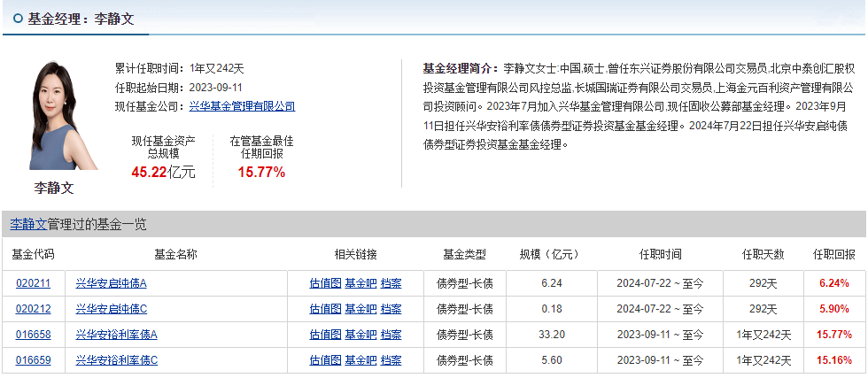The image size is (868, 378).
Task: Click the 6.24% return for 兴华安启纯债A
Action: click(x=833, y=283)
